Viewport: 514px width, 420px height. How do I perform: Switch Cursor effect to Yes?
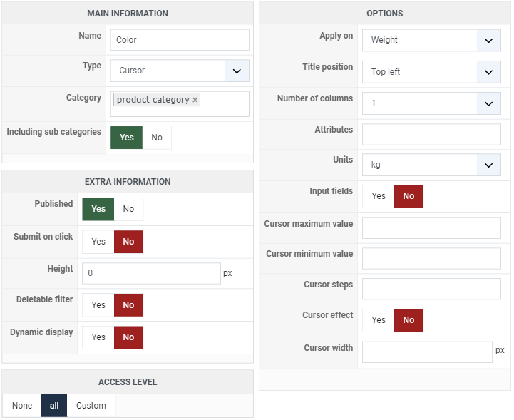(379, 320)
